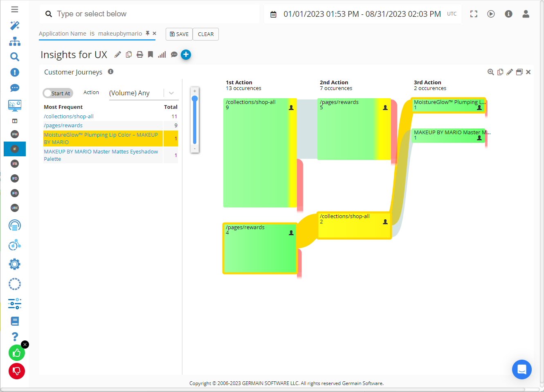
Task: Click the bookmark icon in dashboard title bar
Action: 151,54
